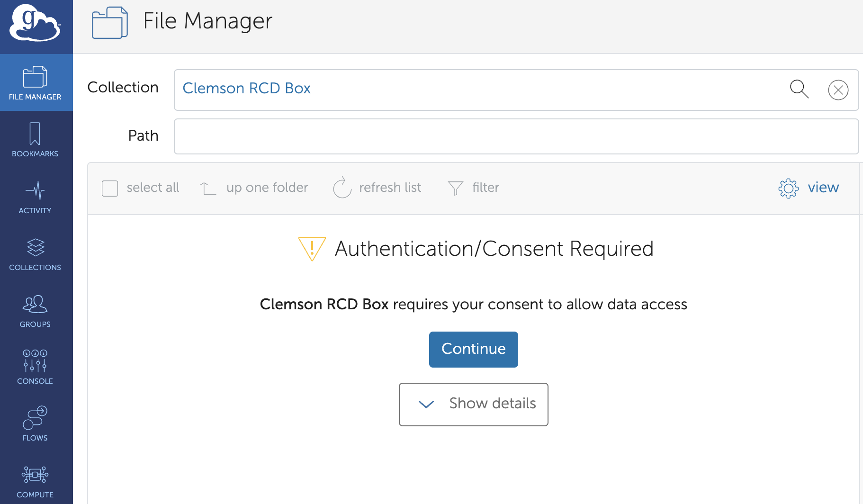Click the up one folder label
The width and height of the screenshot is (863, 504).
tap(267, 188)
